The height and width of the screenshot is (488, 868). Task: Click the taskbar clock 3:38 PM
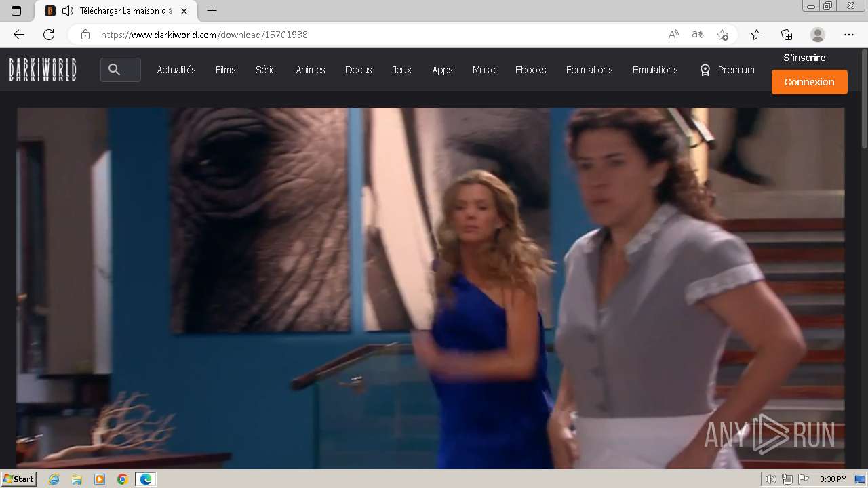click(833, 479)
